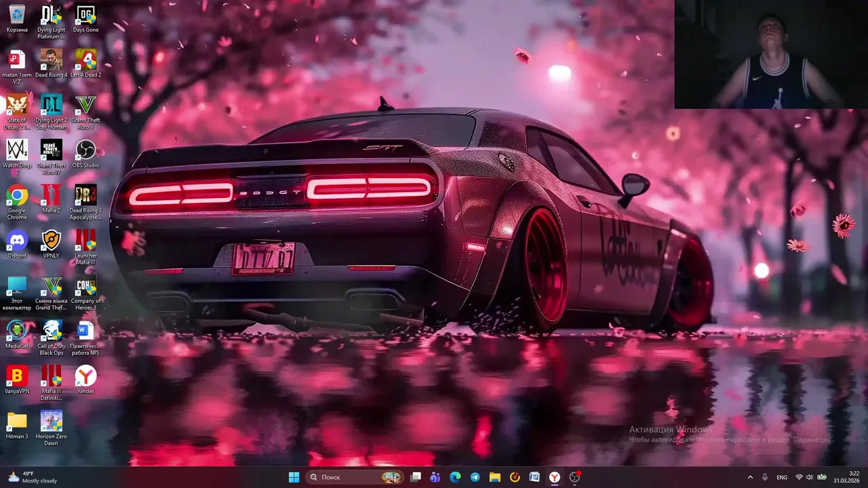The height and width of the screenshot is (488, 868).
Task: Select the Этот компьютер desktop icon
Action: pos(17,293)
